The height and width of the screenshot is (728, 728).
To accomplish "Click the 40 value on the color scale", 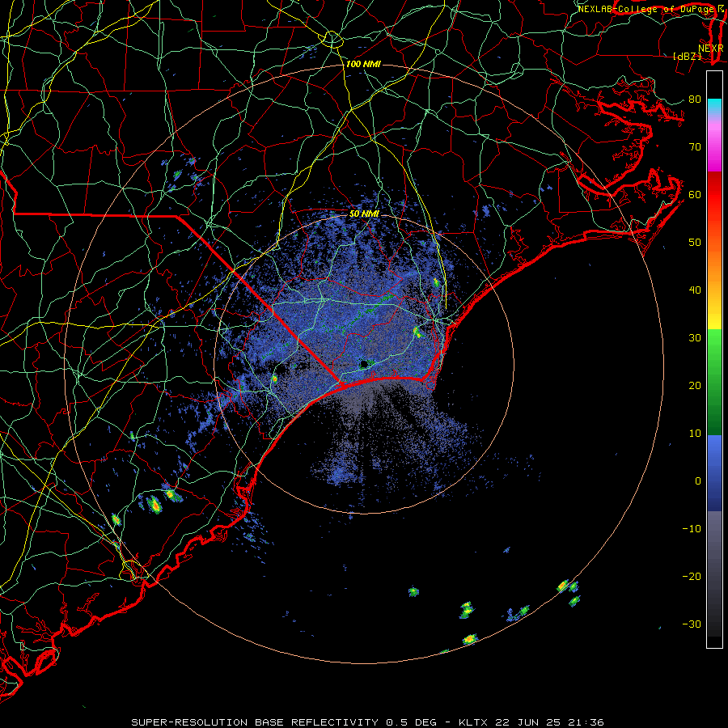I will [x=695, y=290].
